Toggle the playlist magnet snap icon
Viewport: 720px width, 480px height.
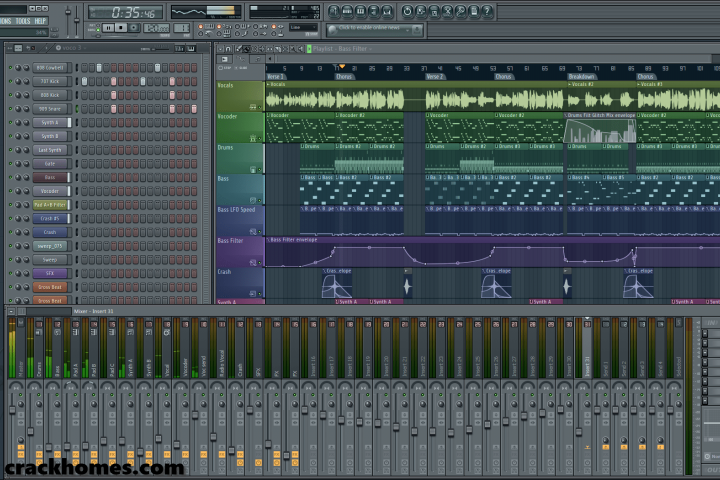click(x=228, y=49)
